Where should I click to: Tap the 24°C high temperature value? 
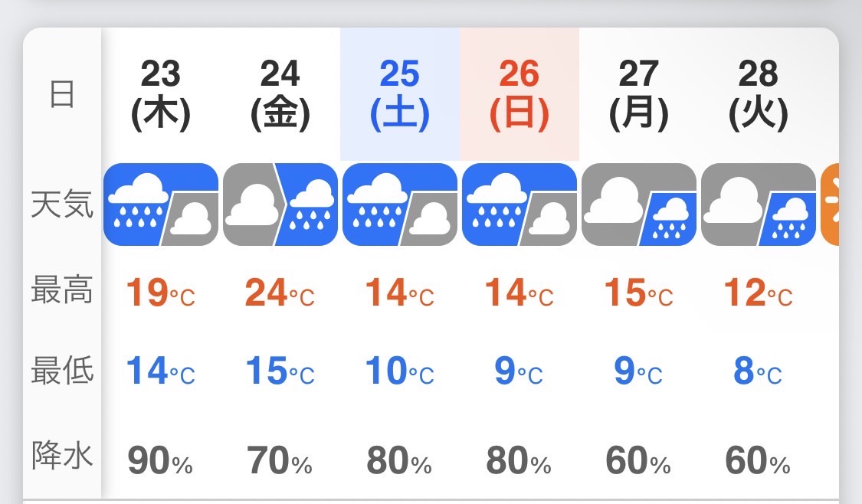280,293
